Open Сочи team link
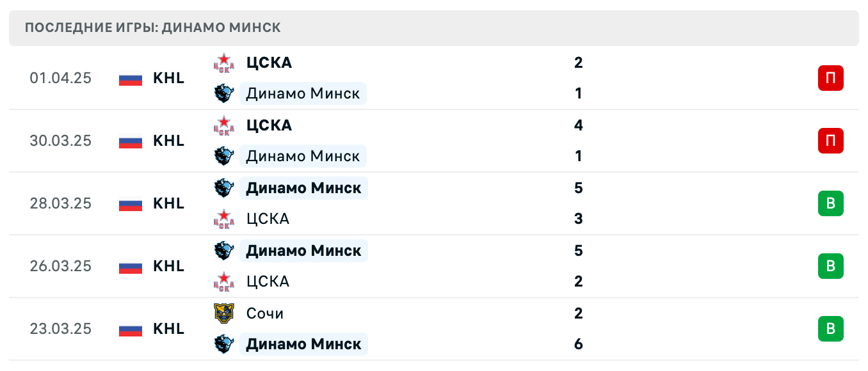 coord(265,313)
